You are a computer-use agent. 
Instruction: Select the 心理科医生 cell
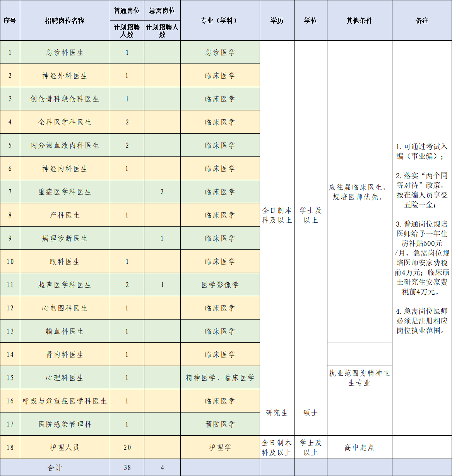pos(65,378)
